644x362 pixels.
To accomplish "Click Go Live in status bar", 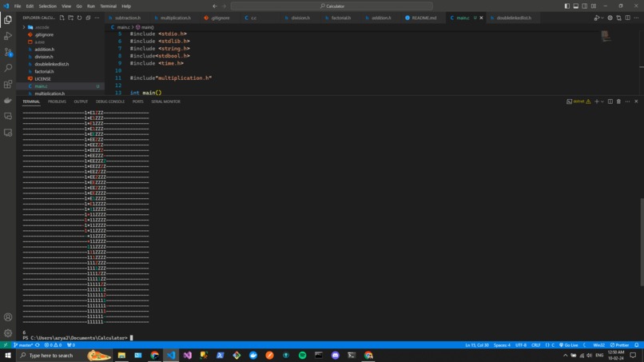I will point(568,345).
